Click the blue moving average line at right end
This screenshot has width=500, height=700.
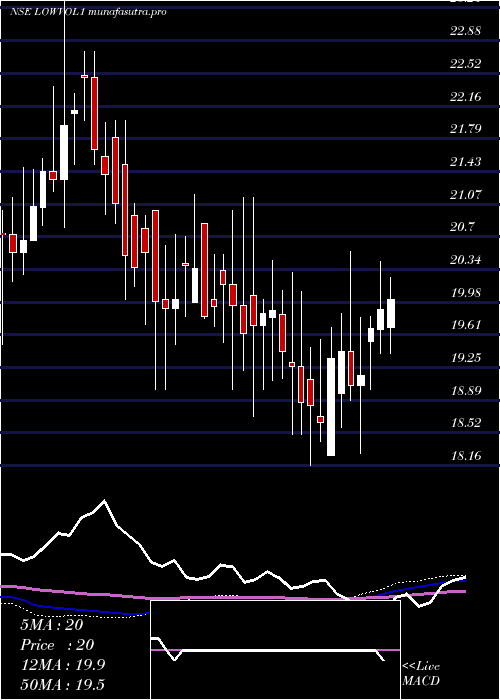point(462,580)
